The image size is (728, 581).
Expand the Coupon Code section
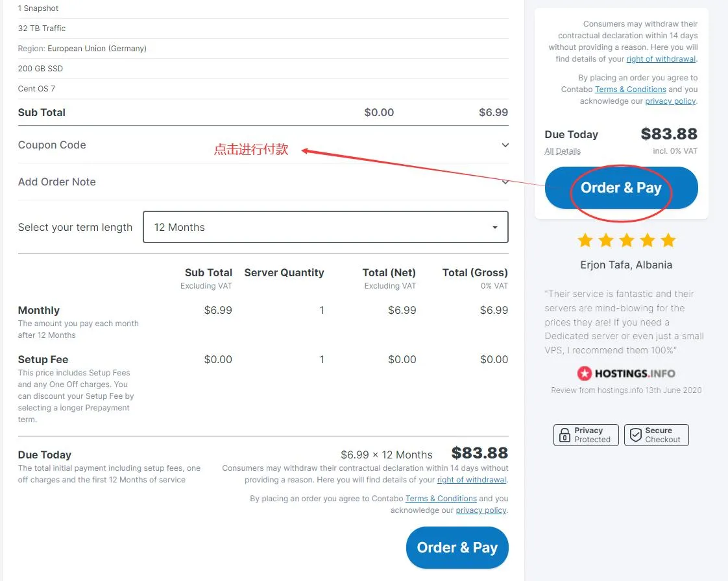point(505,145)
